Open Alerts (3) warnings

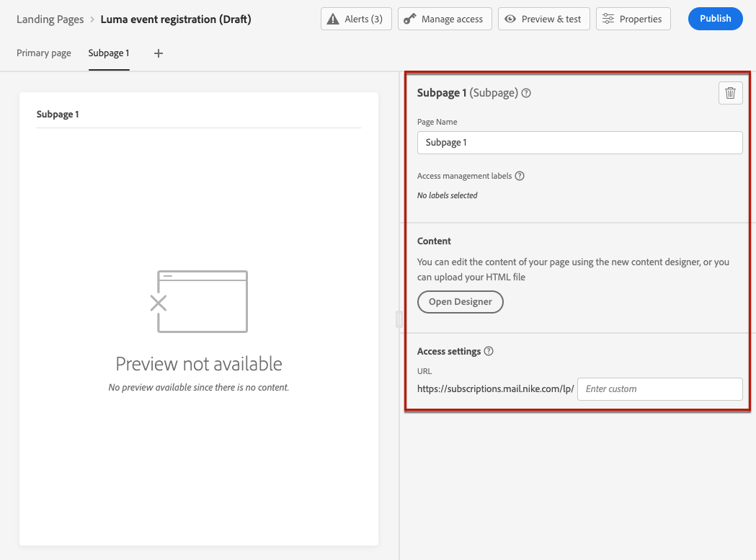[x=355, y=19]
